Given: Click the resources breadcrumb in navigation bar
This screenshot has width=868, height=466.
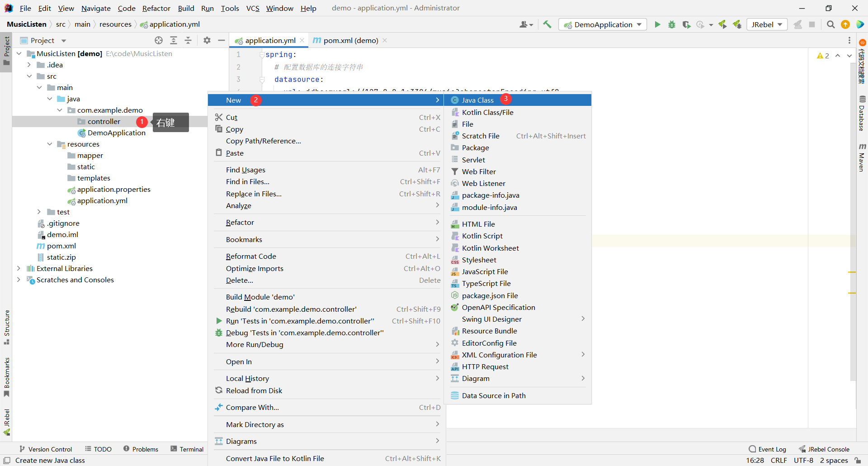Looking at the screenshot, I should (x=115, y=24).
